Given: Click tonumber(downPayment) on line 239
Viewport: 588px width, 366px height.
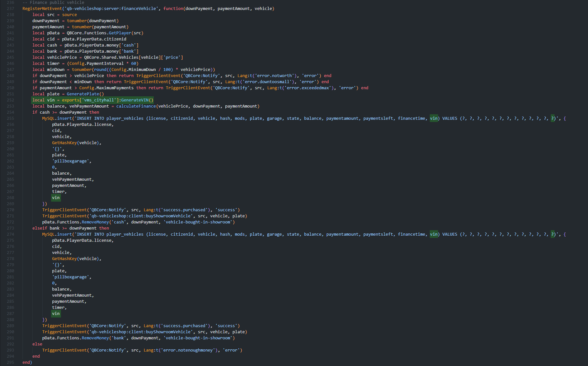Looking at the screenshot, I should [92, 21].
